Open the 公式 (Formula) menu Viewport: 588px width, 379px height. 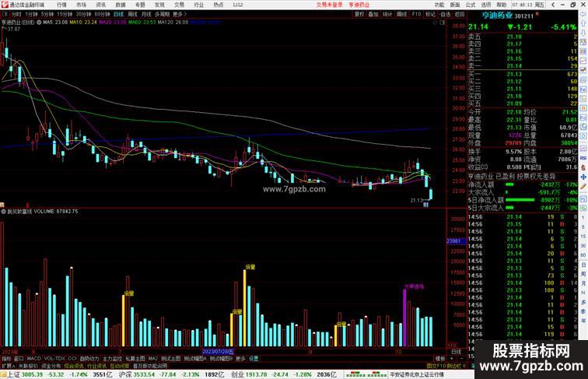click(471, 5)
